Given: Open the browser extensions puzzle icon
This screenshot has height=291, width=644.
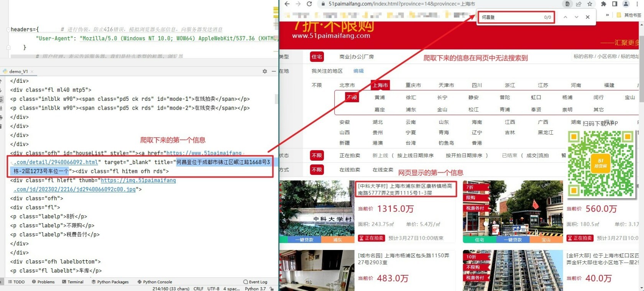Looking at the screenshot, I should 604,4.
